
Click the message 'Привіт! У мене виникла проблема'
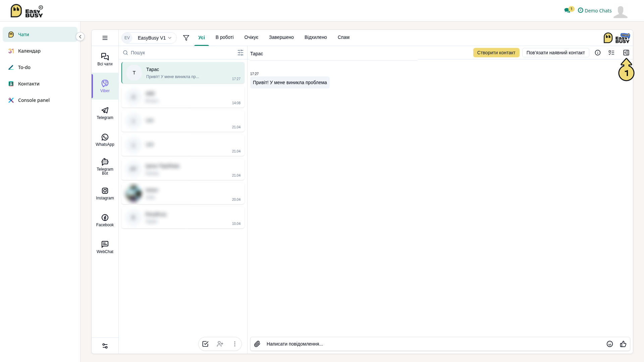point(290,82)
